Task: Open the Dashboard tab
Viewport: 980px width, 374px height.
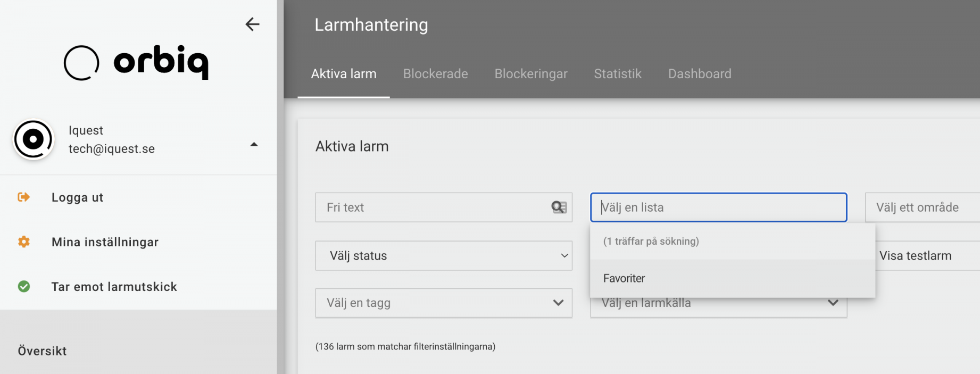Action: 700,74
